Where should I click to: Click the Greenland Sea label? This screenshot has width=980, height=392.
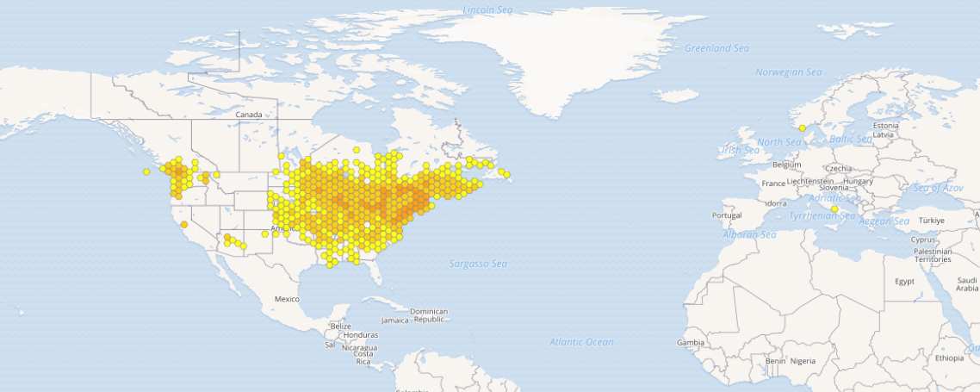tap(716, 48)
